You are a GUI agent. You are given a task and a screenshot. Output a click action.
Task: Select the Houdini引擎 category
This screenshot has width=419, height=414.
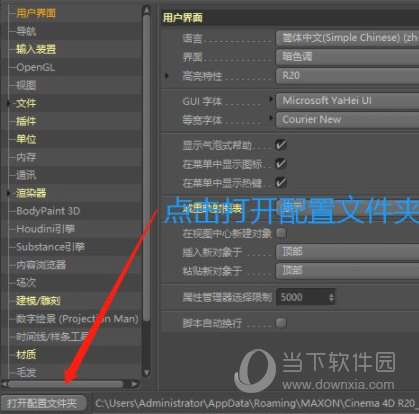pyautogui.click(x=46, y=229)
